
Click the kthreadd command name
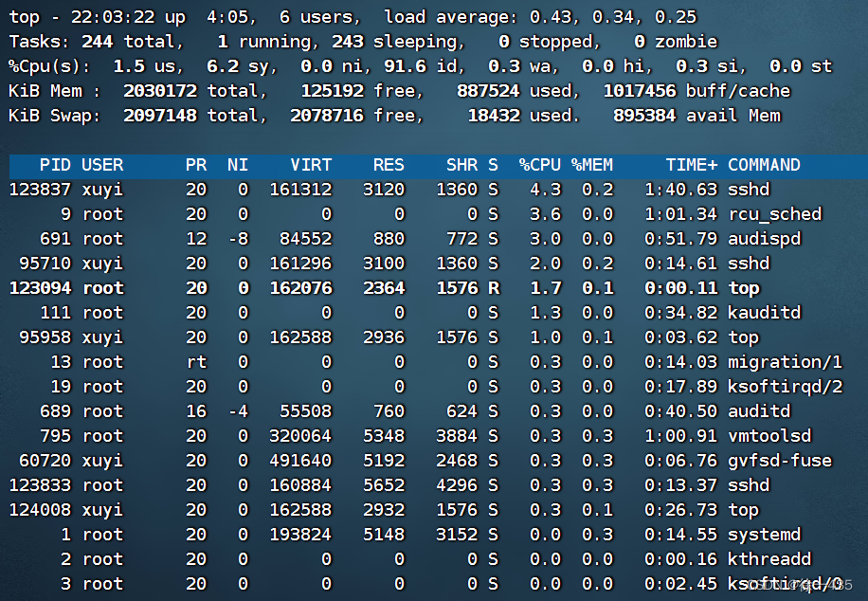tap(769, 559)
